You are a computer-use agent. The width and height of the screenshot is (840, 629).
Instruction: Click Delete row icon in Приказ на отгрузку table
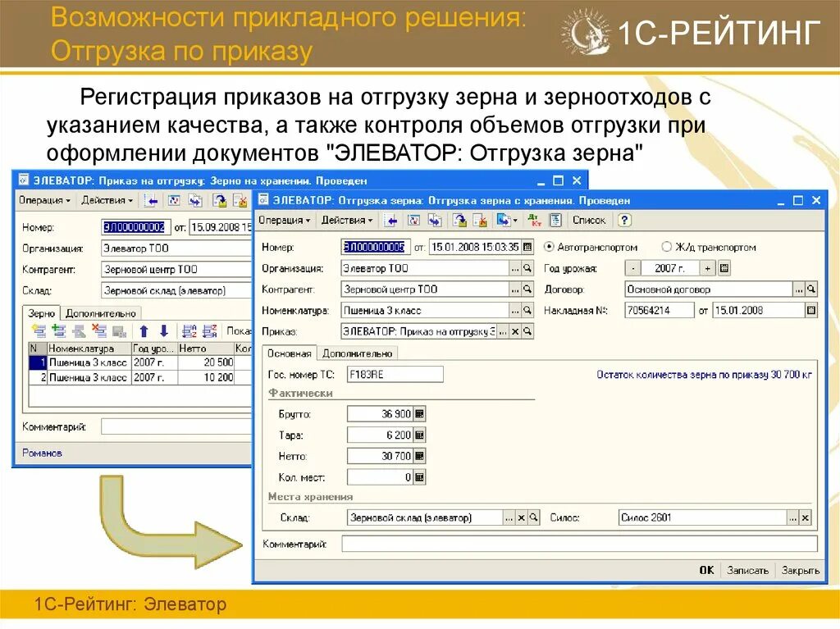[99, 331]
